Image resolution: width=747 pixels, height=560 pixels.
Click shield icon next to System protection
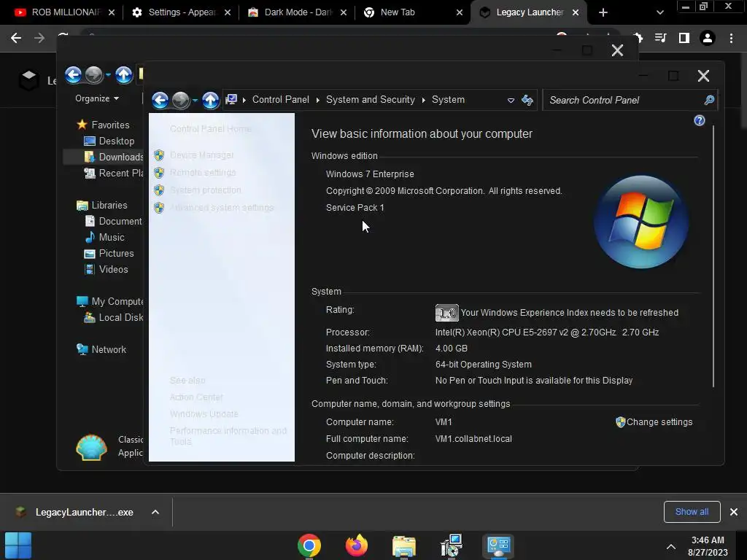pos(159,190)
